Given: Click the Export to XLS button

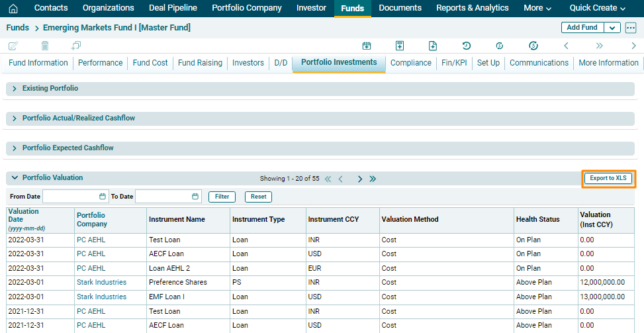Looking at the screenshot, I should 608,179.
